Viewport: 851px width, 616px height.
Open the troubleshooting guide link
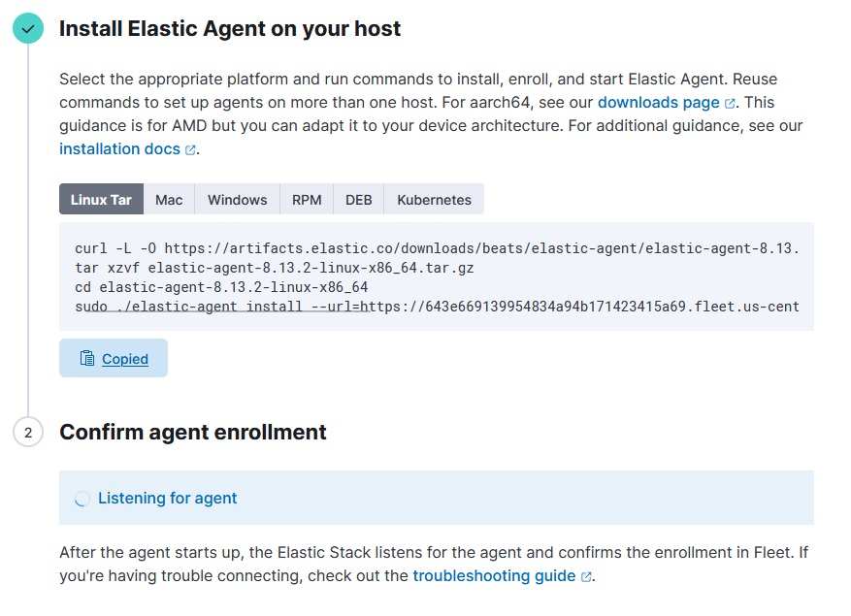coord(494,576)
